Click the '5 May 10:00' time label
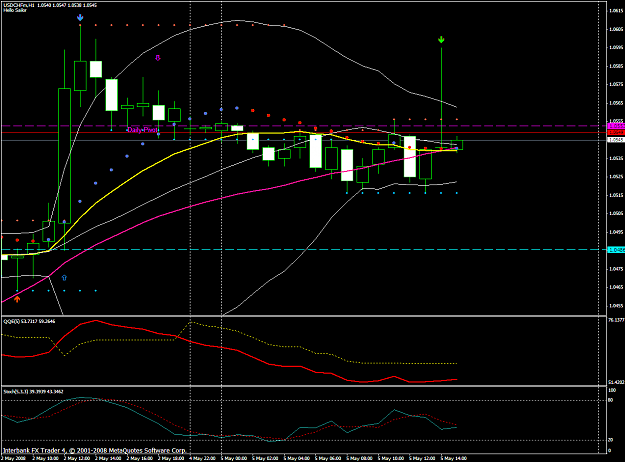625x462 pixels. [391, 458]
